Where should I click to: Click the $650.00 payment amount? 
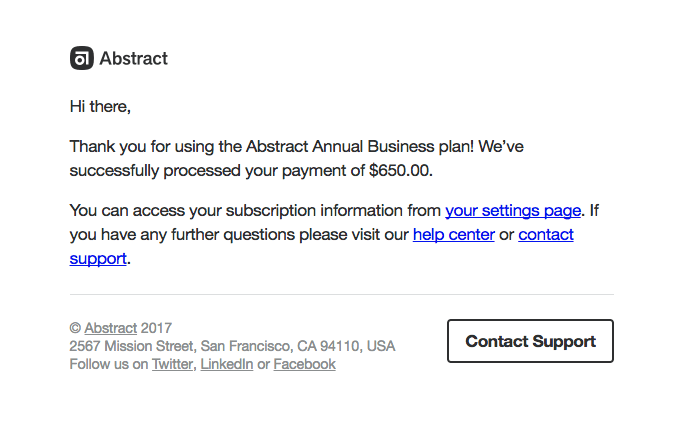400,170
